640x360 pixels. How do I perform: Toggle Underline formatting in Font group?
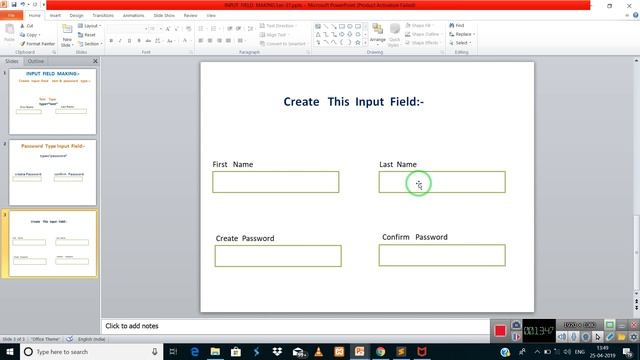[129, 41]
